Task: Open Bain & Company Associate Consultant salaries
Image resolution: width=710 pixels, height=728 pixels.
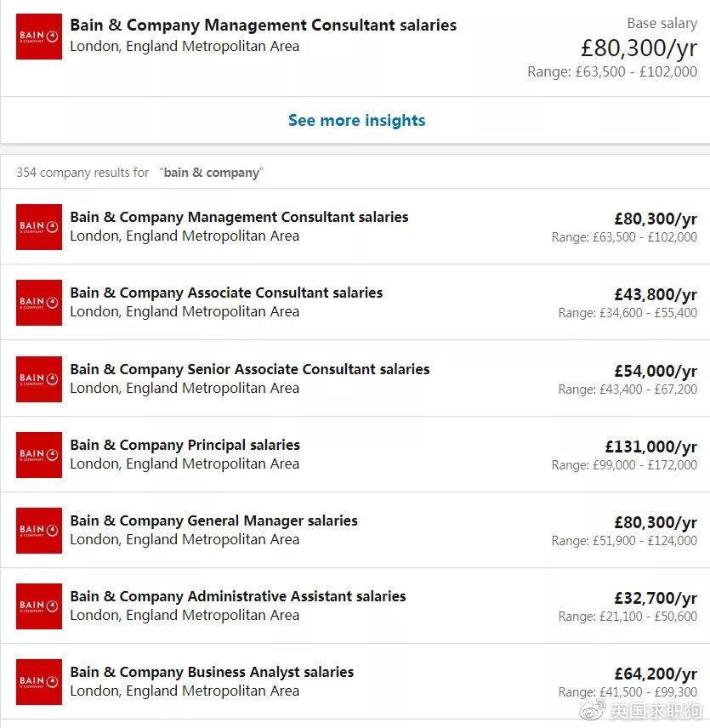Action: pos(226,293)
